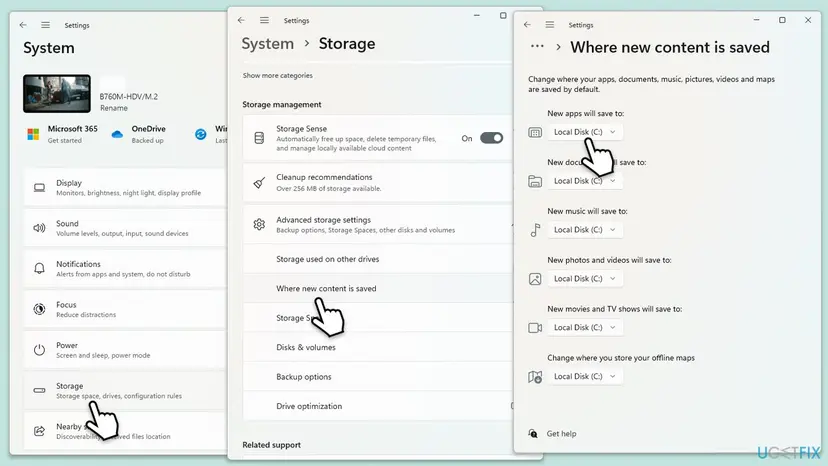Open Power settings

pos(126,350)
